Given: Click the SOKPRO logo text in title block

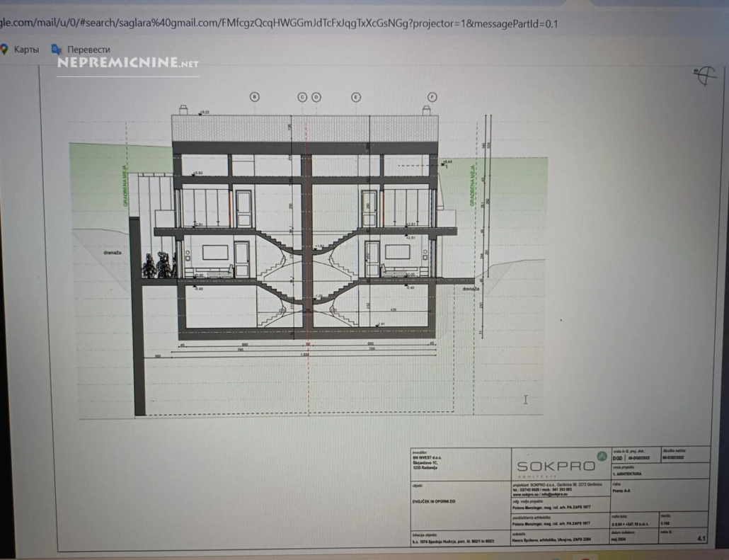Looking at the screenshot, I should (556, 466).
